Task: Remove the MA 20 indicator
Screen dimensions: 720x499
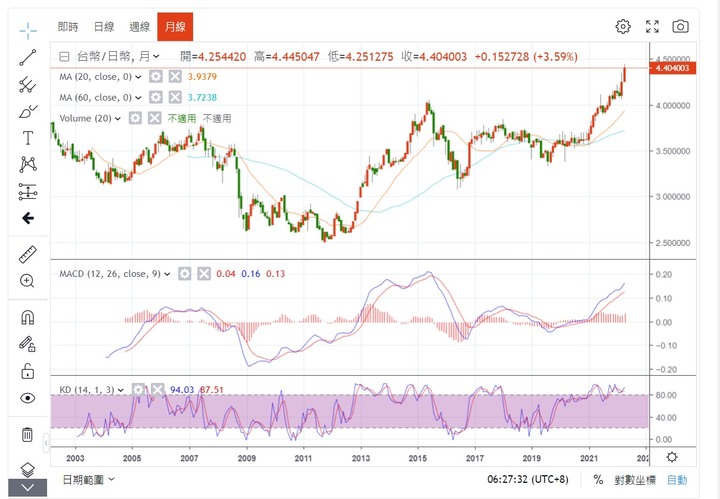Action: (175, 77)
